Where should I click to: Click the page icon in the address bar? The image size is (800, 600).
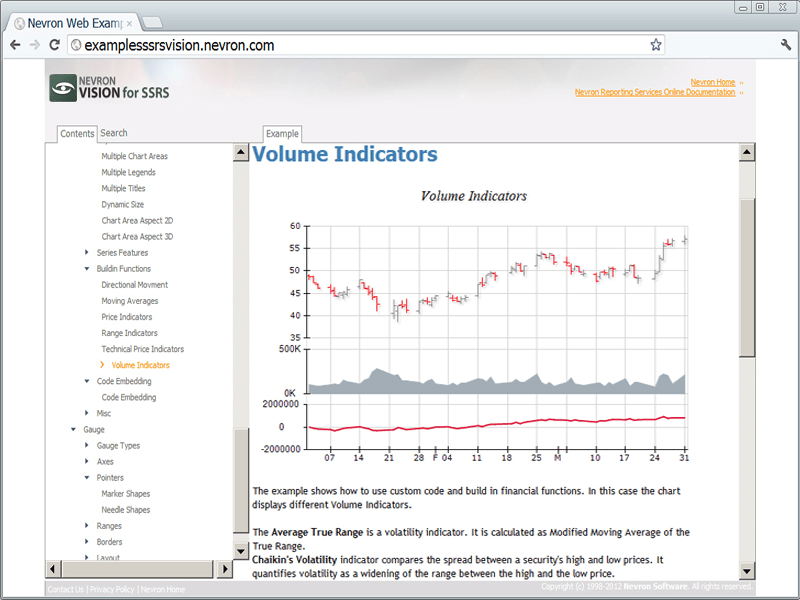(x=74, y=44)
